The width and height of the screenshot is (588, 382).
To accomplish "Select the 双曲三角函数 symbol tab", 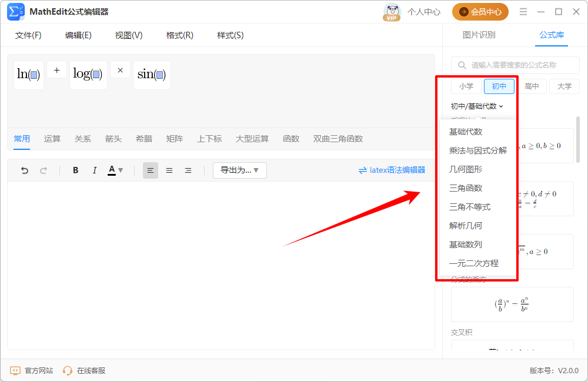I will click(338, 139).
